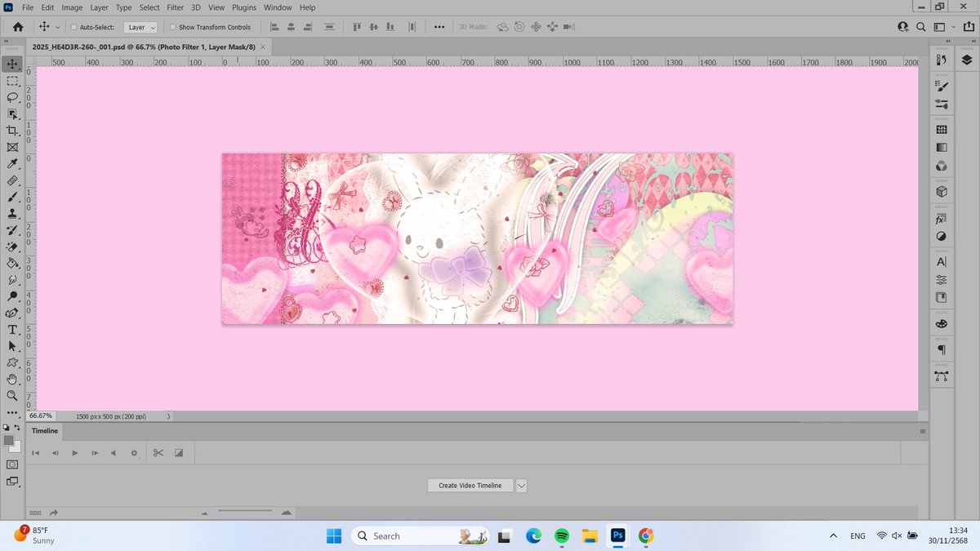Open the Brush Settings panel icon
Screen dimensions: 980x551
click(x=941, y=104)
